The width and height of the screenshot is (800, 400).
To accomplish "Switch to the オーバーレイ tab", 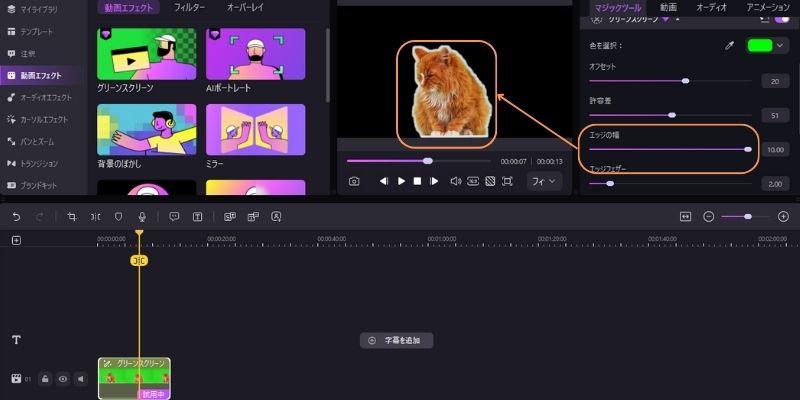I will [x=245, y=8].
